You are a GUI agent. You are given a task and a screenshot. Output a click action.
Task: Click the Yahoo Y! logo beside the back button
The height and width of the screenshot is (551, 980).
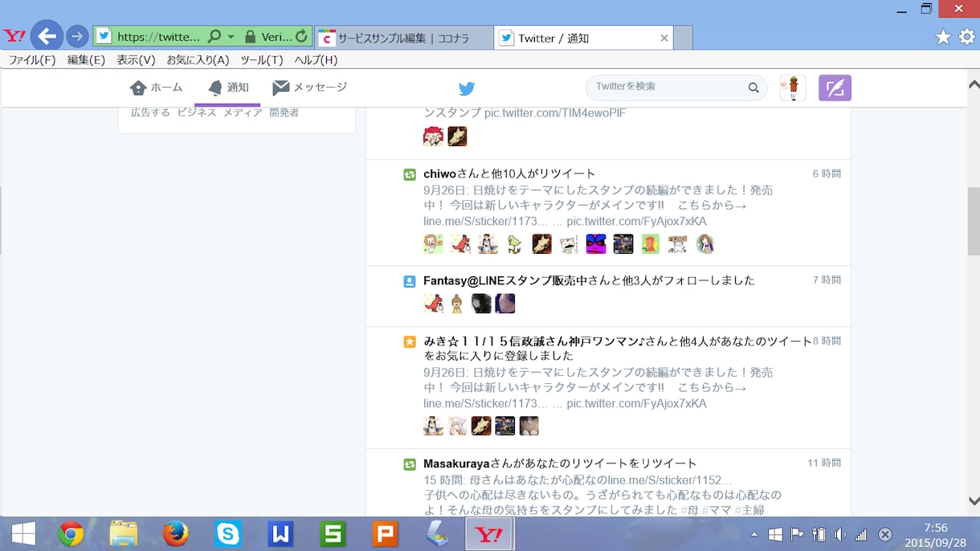pyautogui.click(x=14, y=36)
